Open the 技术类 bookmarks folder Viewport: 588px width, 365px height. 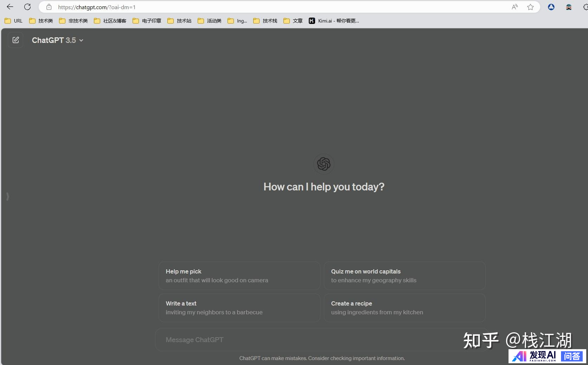(x=41, y=21)
